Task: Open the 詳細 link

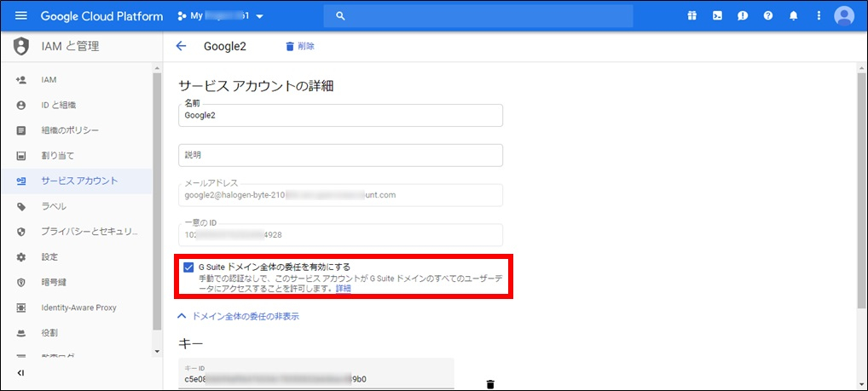Action: coord(344,289)
